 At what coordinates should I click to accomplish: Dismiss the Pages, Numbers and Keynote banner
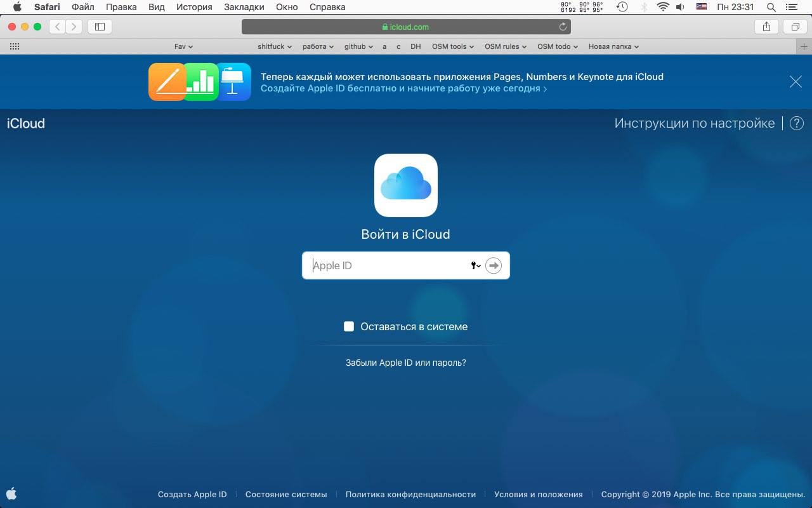coord(796,82)
